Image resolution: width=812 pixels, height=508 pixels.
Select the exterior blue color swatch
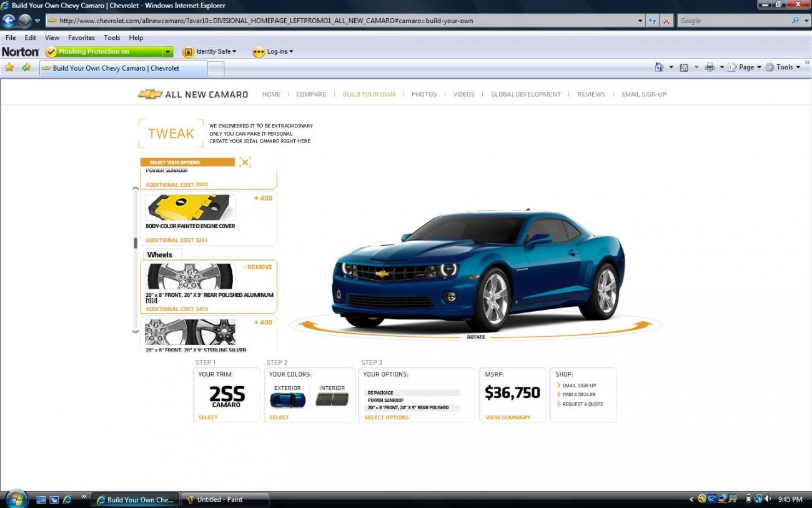coord(287,401)
